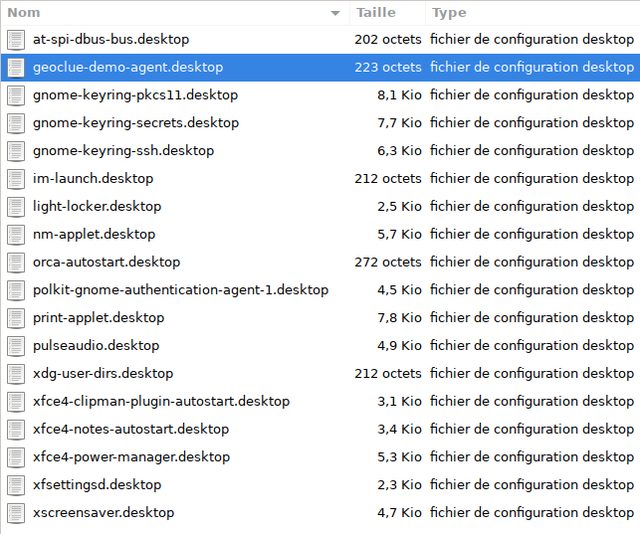This screenshot has height=534, width=640.
Task: Select the xscreensaver.desktop file name
Action: (103, 512)
